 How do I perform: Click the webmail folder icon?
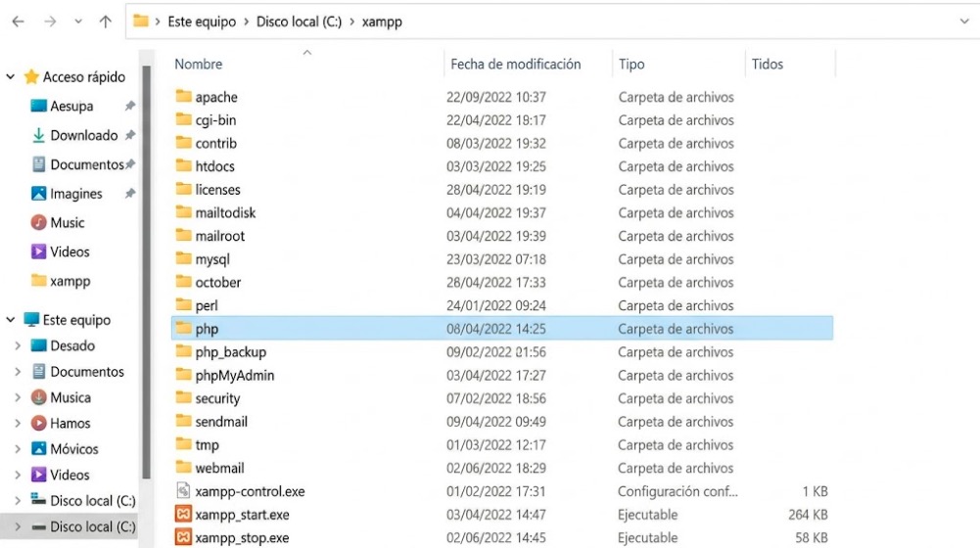(183, 468)
